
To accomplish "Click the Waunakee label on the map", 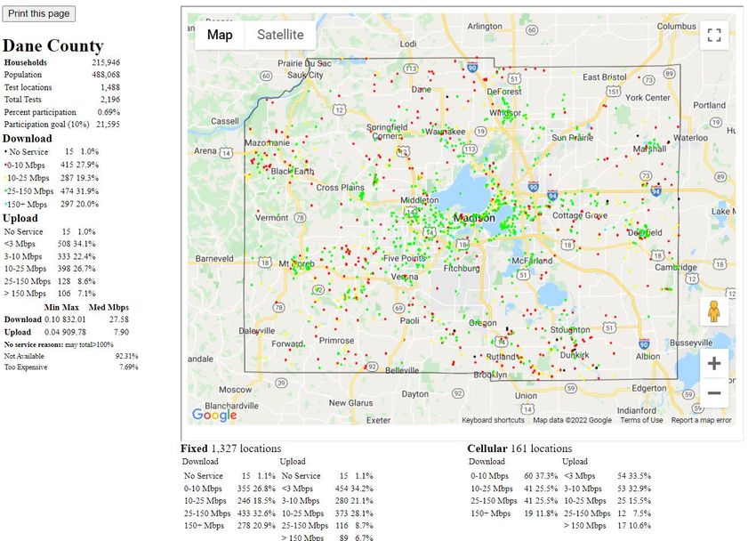I will (445, 131).
